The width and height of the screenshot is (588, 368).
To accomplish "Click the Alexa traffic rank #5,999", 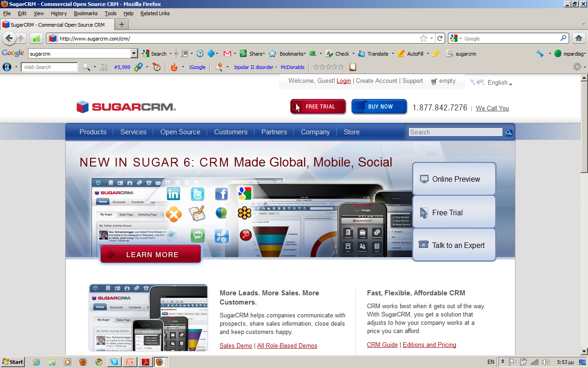I will coord(122,67).
